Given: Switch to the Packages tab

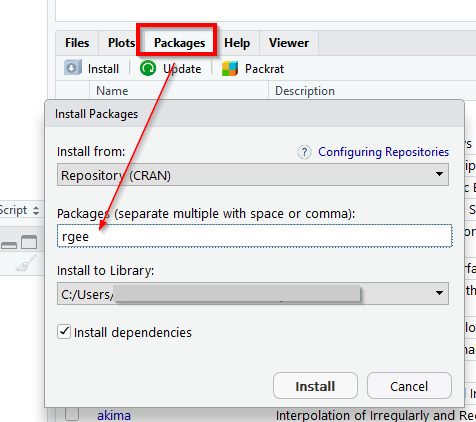Looking at the screenshot, I should [179, 43].
